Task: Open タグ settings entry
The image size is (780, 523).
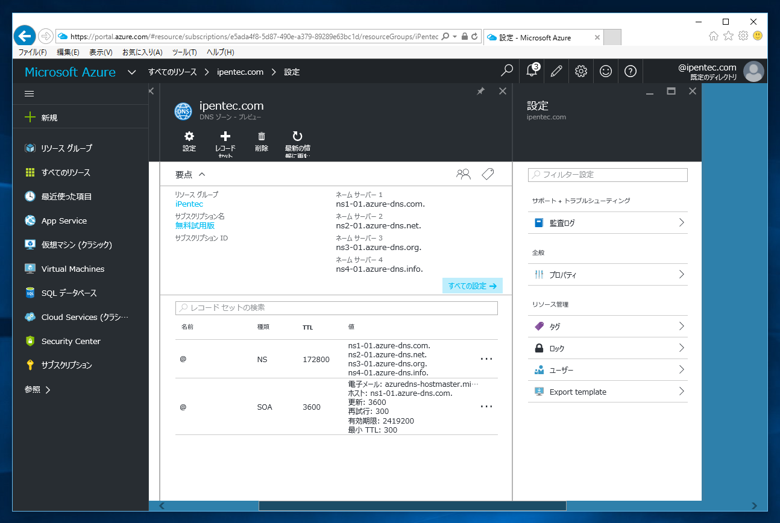Action: [607, 326]
